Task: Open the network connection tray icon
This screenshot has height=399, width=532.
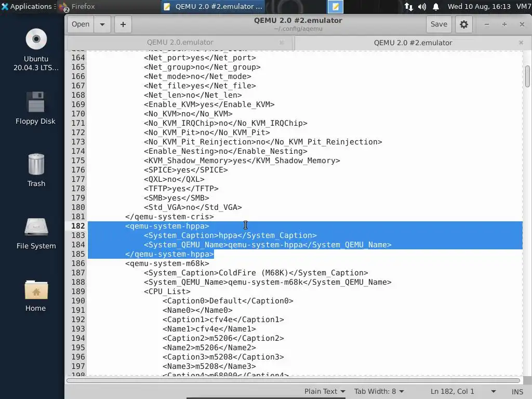Action: 408,6
